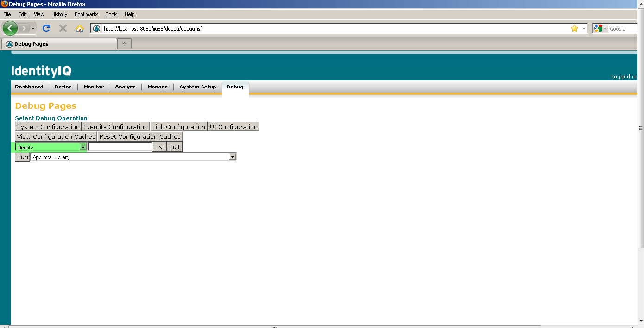Open the Manage navigation tab

pyautogui.click(x=158, y=87)
